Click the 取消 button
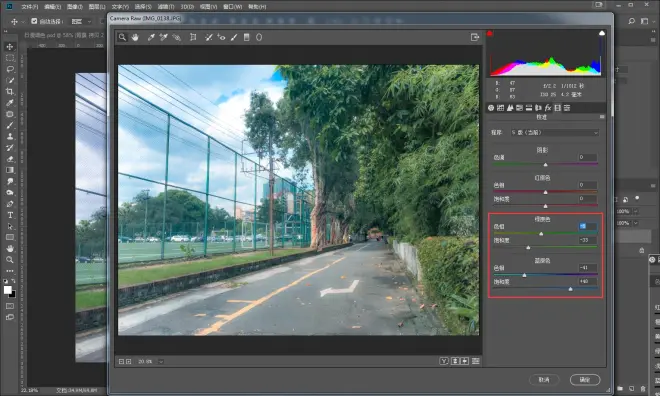 pos(544,380)
